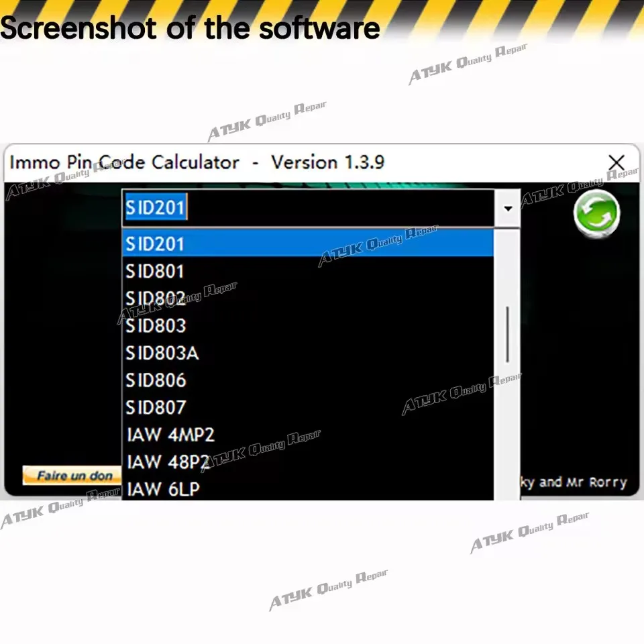Click the Faire un don donation button

[72, 476]
